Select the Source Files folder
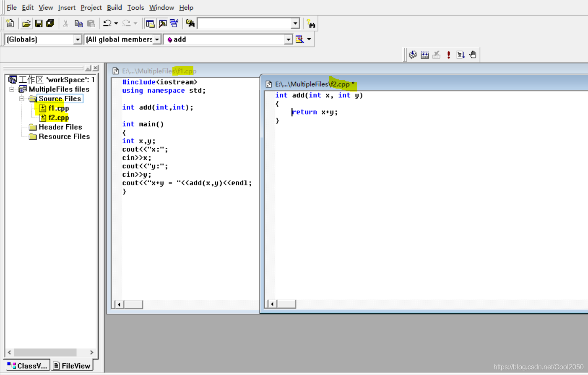Screen dimensions: 588x375 (60, 99)
